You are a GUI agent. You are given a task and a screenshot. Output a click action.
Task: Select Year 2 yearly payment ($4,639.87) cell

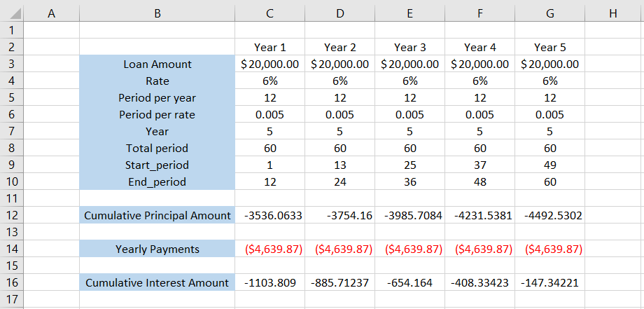[x=339, y=249]
